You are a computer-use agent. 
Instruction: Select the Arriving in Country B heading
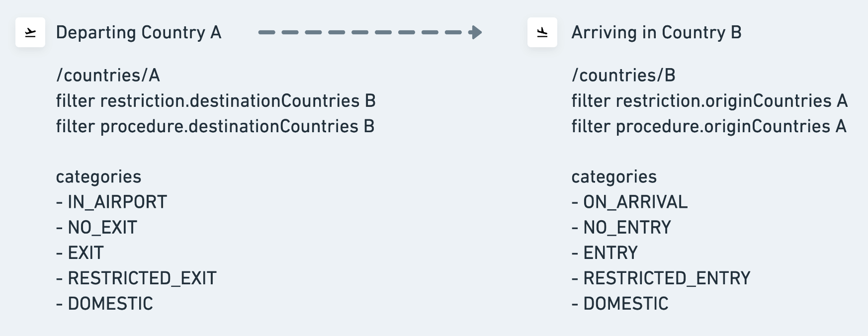(x=656, y=32)
